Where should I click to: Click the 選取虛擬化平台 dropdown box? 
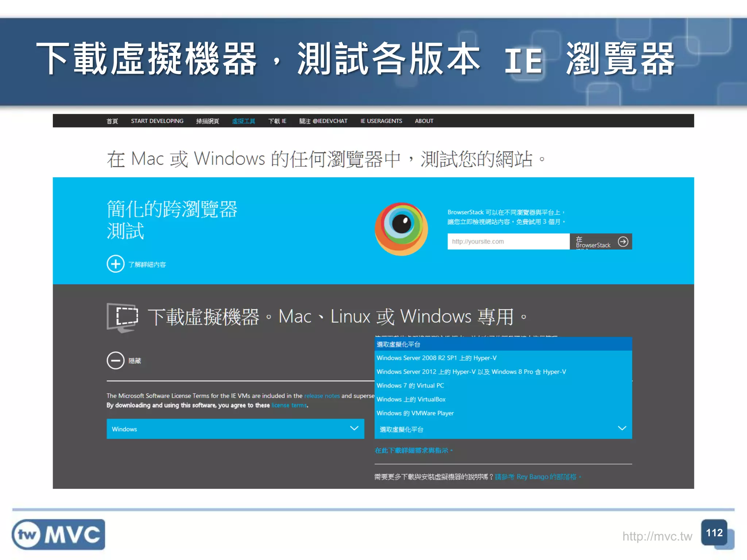point(503,429)
